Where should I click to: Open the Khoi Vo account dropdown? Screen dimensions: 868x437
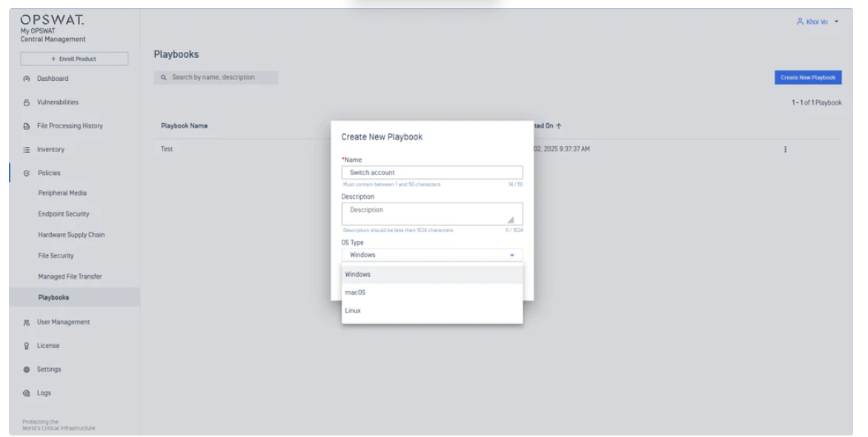tap(818, 22)
